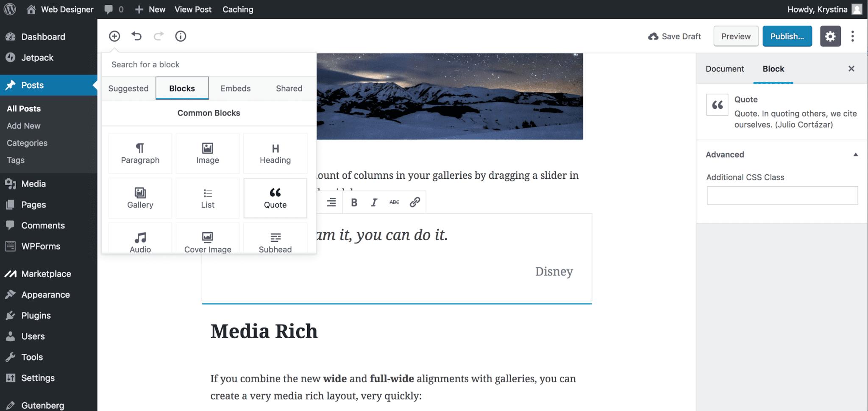Undo the last change
The height and width of the screenshot is (411, 868).
coord(136,36)
